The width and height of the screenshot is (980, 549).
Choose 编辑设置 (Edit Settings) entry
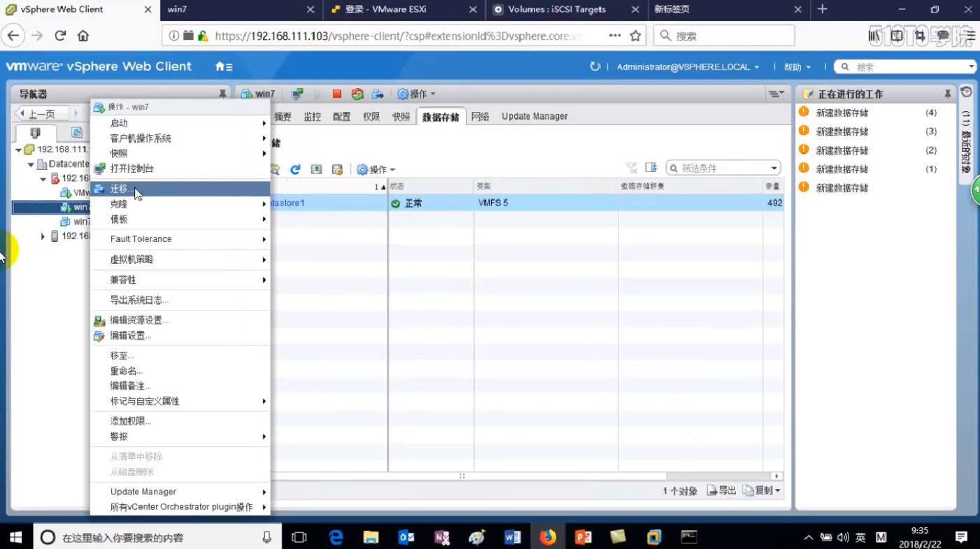(x=180, y=336)
